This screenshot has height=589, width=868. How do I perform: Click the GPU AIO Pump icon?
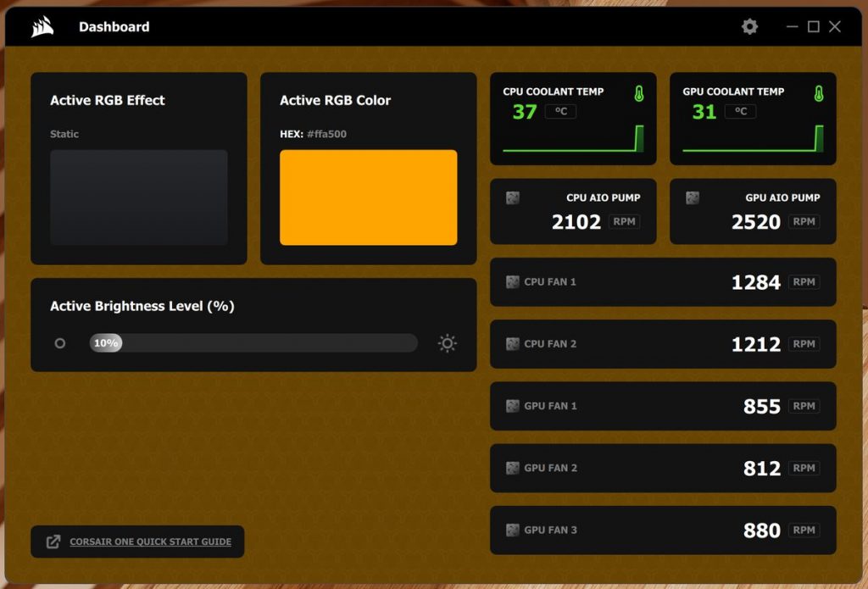click(693, 198)
